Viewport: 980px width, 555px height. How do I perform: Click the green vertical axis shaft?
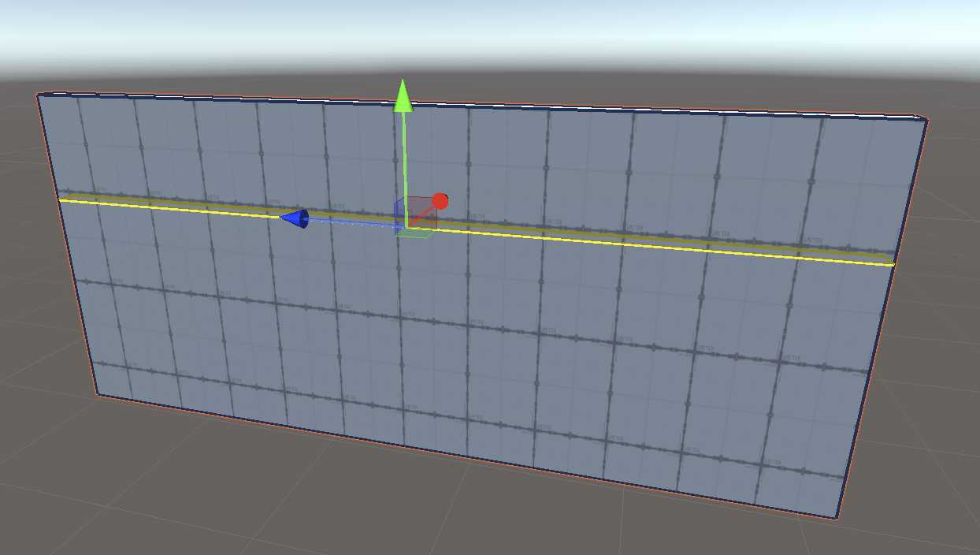pyautogui.click(x=404, y=158)
